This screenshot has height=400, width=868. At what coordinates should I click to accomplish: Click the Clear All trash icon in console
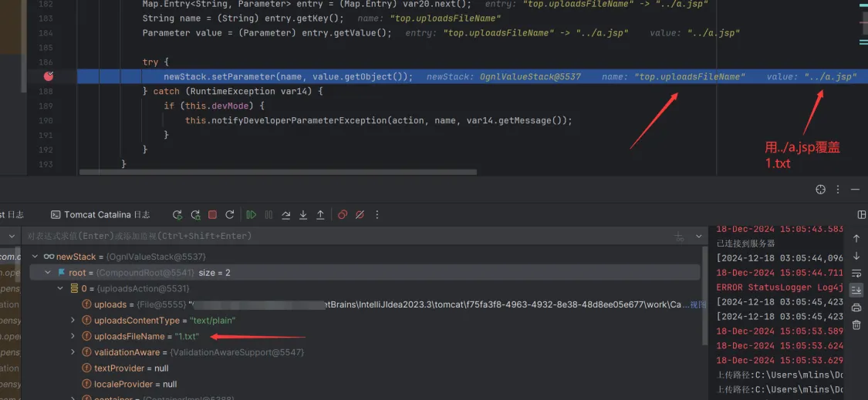tap(856, 325)
